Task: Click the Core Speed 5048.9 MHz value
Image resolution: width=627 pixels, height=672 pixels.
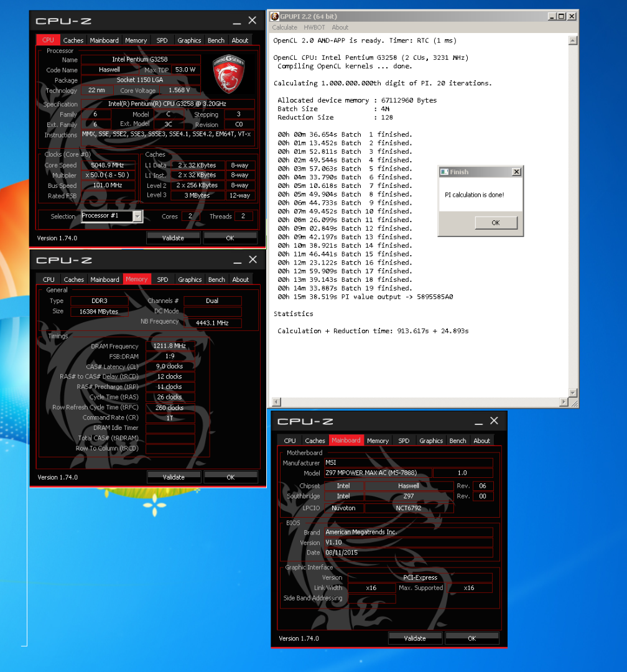Action: 108,165
